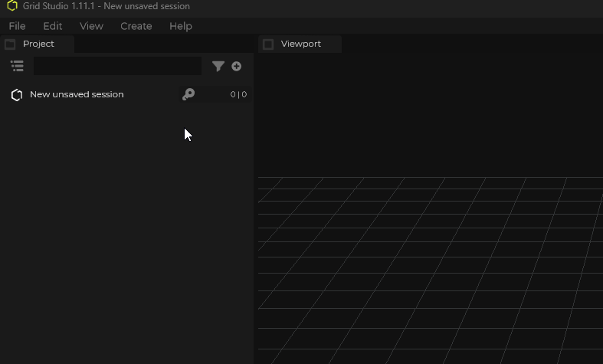Click the funnel filter icon
This screenshot has width=603, height=364.
[218, 67]
